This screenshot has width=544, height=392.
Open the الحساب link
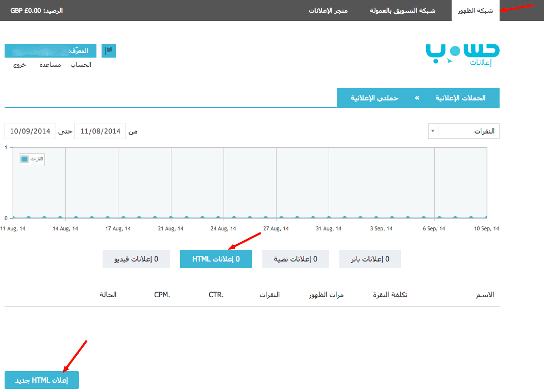[81, 64]
